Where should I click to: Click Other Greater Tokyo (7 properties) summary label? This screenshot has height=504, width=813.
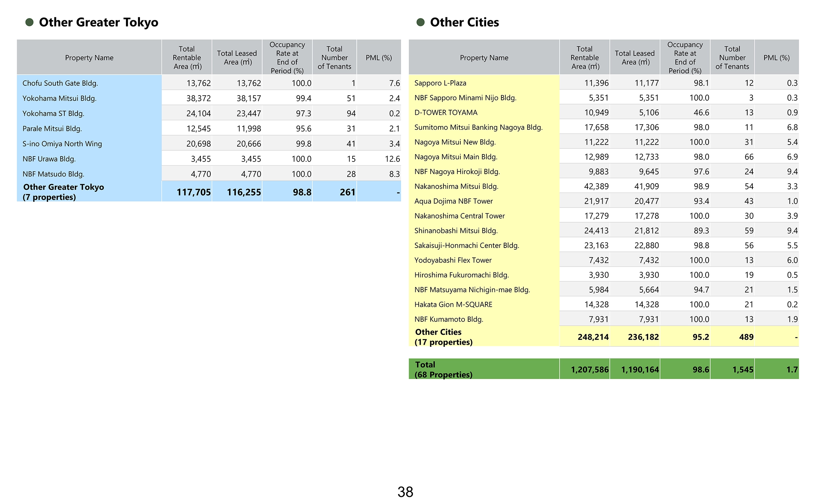(63, 192)
